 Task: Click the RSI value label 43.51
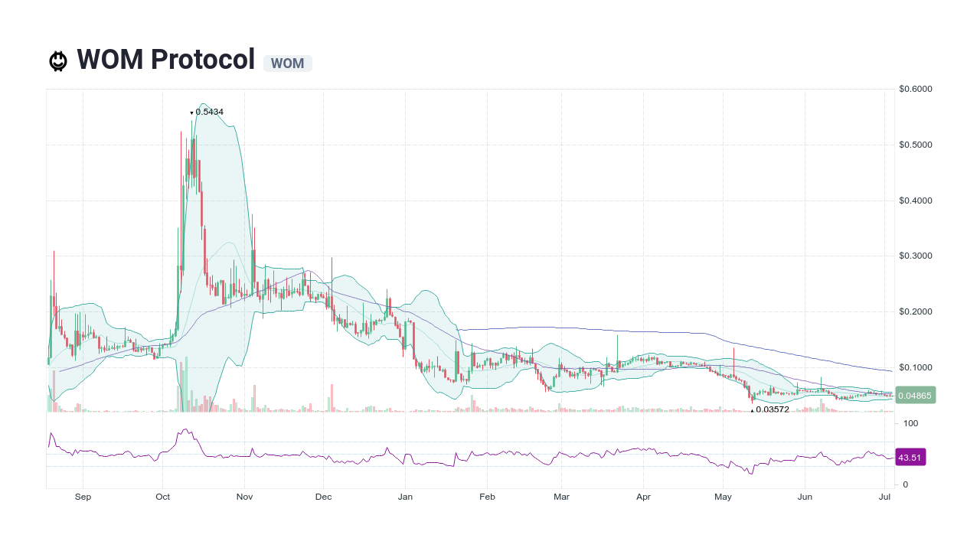(910, 458)
